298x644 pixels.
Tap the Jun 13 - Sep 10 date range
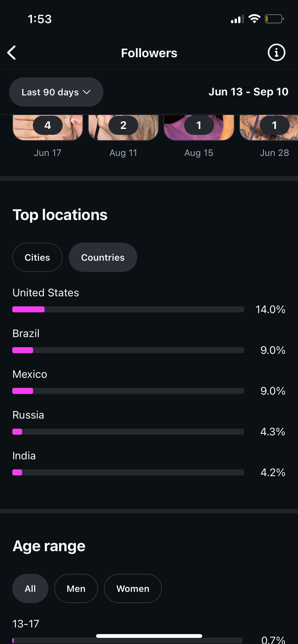click(x=248, y=92)
